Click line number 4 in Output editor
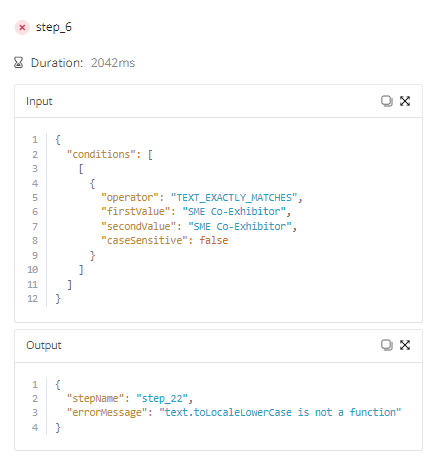The image size is (437, 468). click(x=35, y=427)
